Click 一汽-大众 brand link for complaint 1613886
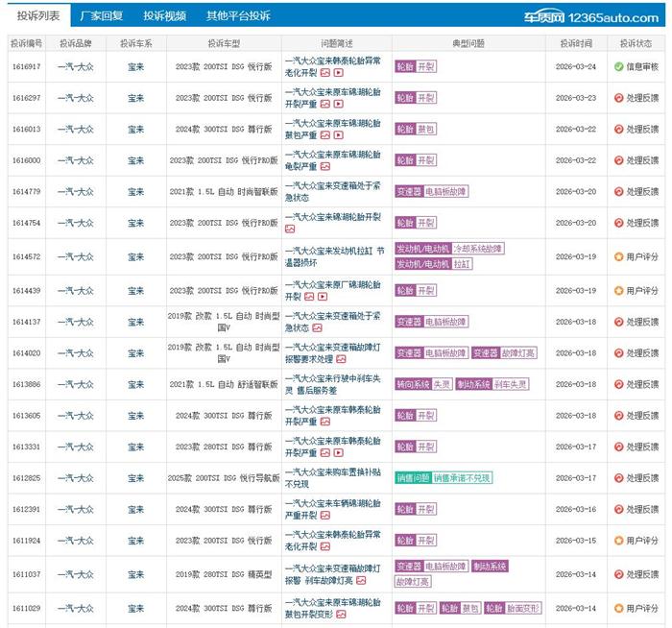 (x=75, y=384)
